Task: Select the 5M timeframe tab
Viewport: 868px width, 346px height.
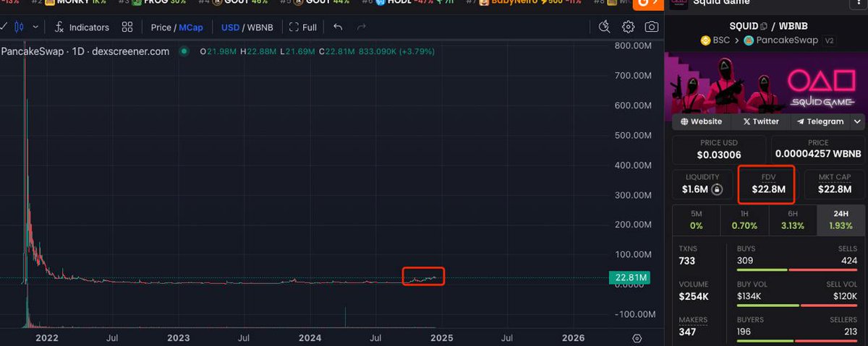Action: (696, 220)
